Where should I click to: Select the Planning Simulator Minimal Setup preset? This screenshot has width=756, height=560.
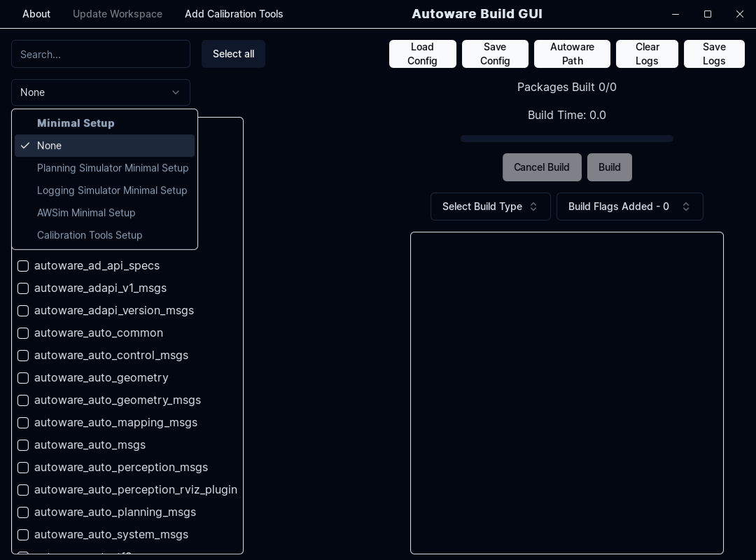click(113, 168)
